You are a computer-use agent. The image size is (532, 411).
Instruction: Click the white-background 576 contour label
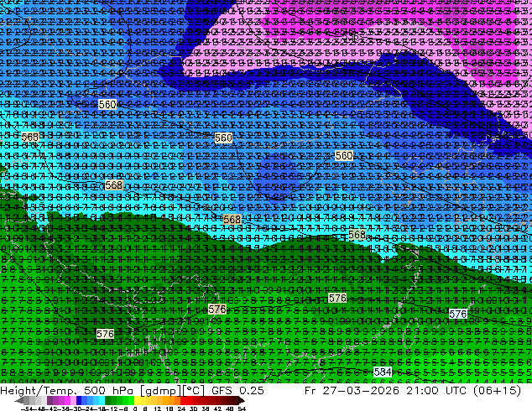pyautogui.click(x=458, y=314)
